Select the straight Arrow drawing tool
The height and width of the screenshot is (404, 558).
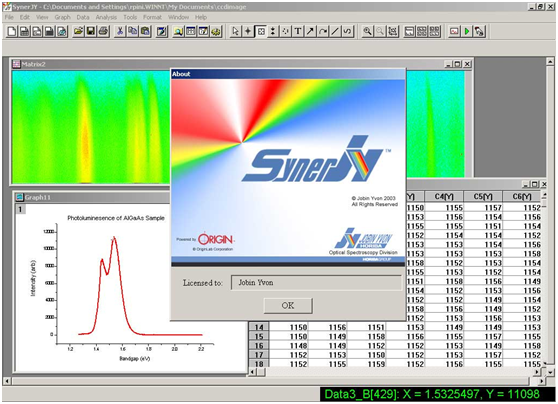[310, 32]
